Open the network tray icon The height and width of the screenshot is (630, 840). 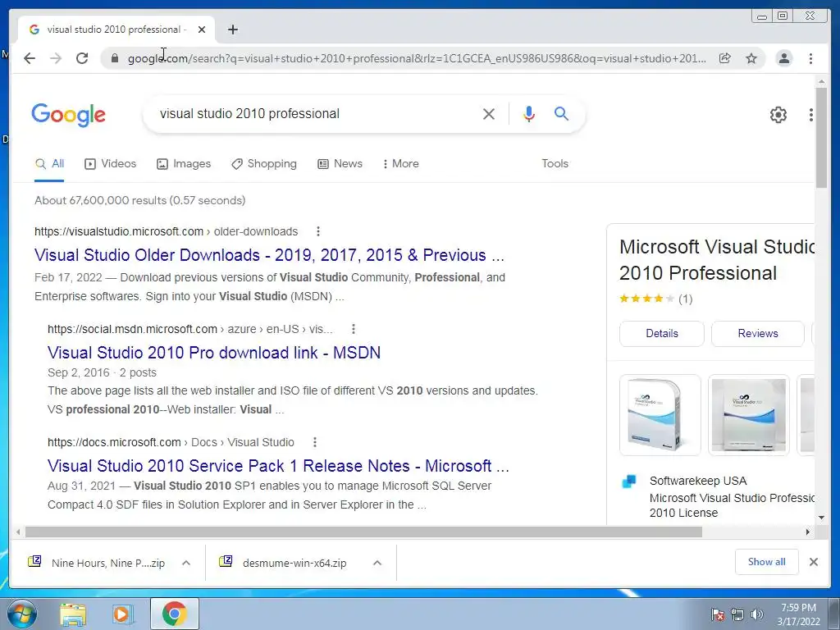coord(737,614)
